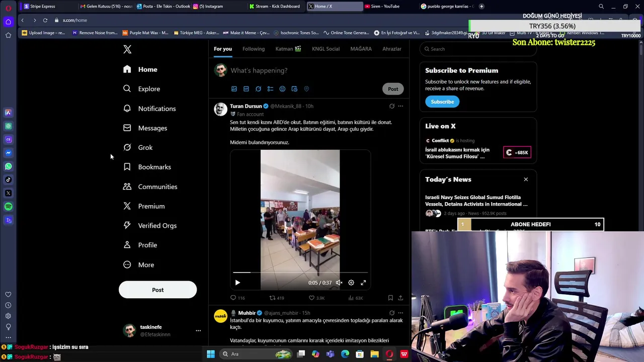
Task: Click the taskbar Ara search box
Action: 257,354
